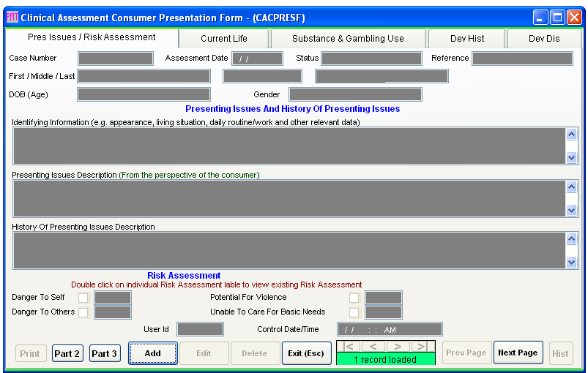Image resolution: width=588 pixels, height=373 pixels.
Task: Click the Exit (Esc) button
Action: (306, 353)
